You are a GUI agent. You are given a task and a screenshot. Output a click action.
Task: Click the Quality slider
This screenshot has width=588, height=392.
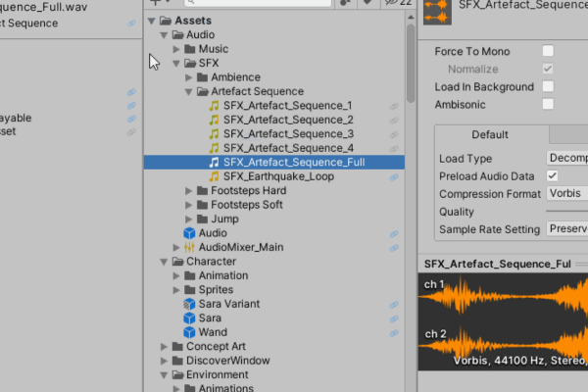566,212
